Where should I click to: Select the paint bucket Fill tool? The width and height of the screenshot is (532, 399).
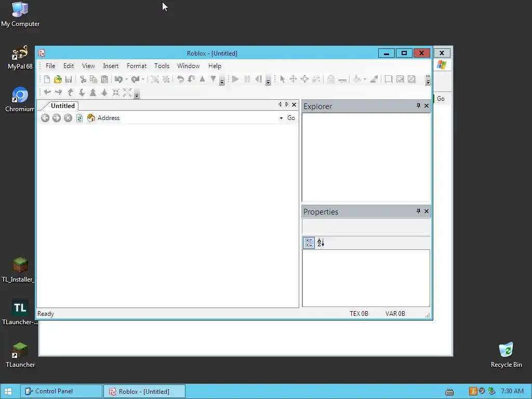(x=357, y=79)
